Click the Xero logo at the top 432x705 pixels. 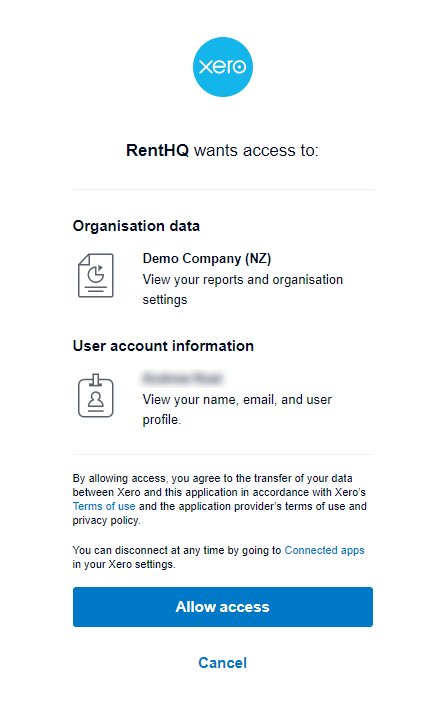(223, 67)
